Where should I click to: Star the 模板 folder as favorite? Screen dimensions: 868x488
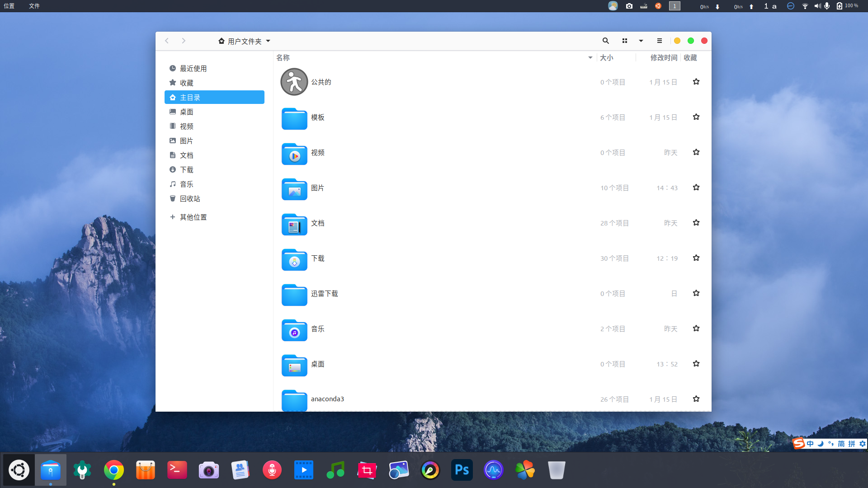tap(696, 117)
